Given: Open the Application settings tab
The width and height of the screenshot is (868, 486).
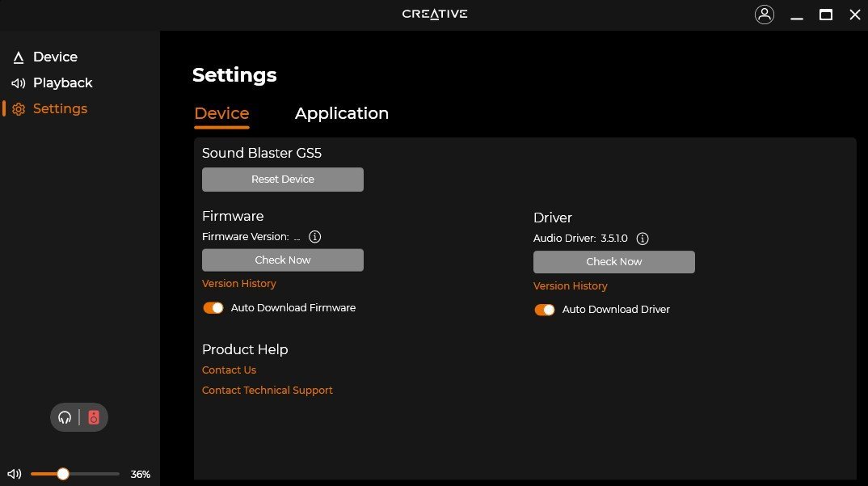Looking at the screenshot, I should click(x=341, y=114).
